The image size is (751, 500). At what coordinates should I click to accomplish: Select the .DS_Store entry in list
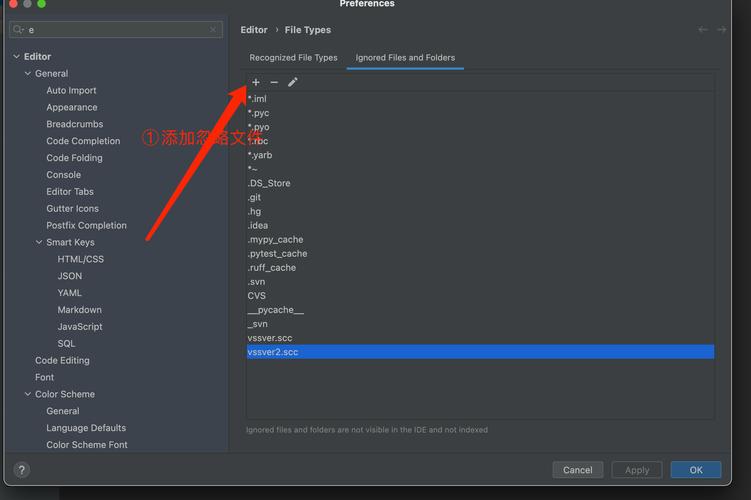[x=269, y=184]
